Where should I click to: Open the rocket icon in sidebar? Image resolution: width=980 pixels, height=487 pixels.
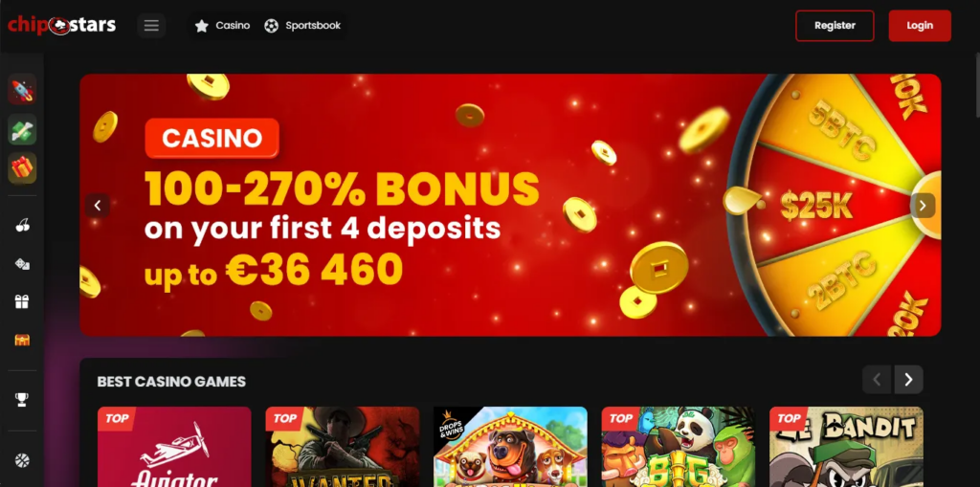22,89
